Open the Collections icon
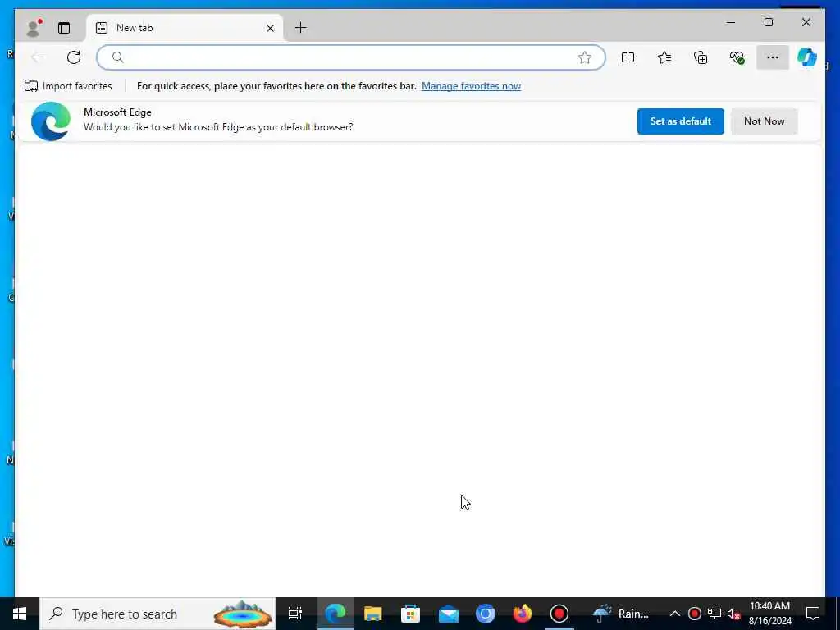The width and height of the screenshot is (840, 630). [701, 57]
